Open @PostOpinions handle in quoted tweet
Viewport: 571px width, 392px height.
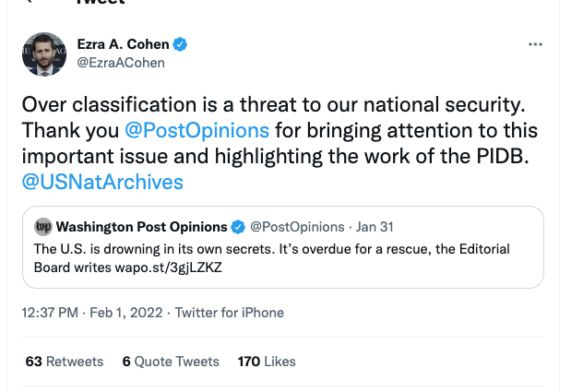point(297,227)
